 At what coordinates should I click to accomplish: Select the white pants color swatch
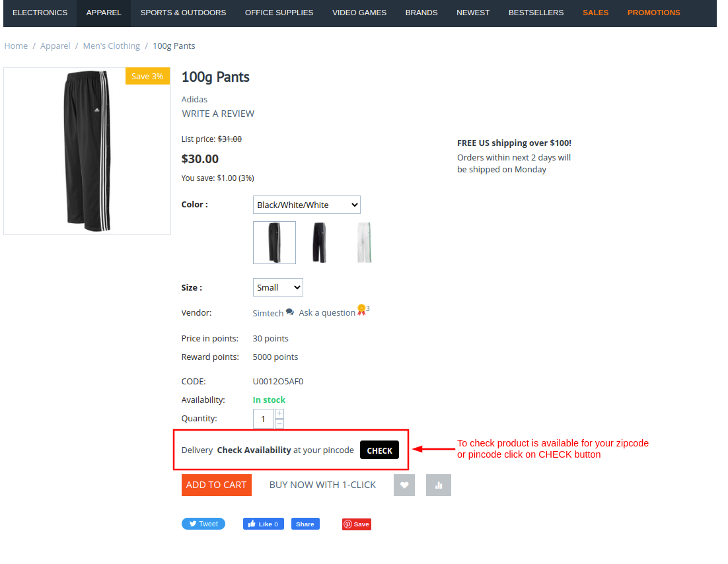(x=365, y=243)
